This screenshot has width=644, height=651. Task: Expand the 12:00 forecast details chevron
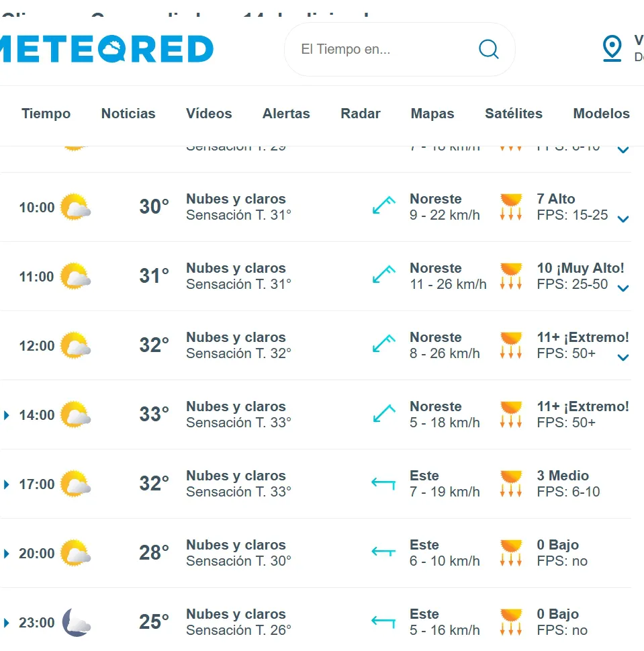point(623,357)
